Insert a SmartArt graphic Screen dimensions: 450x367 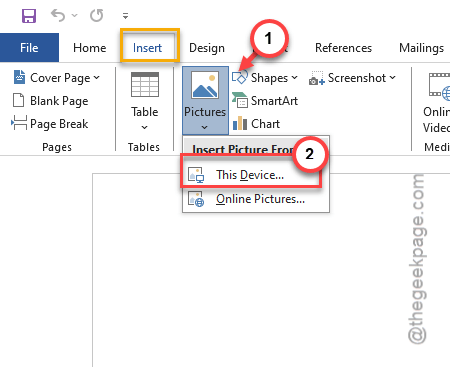(265, 101)
